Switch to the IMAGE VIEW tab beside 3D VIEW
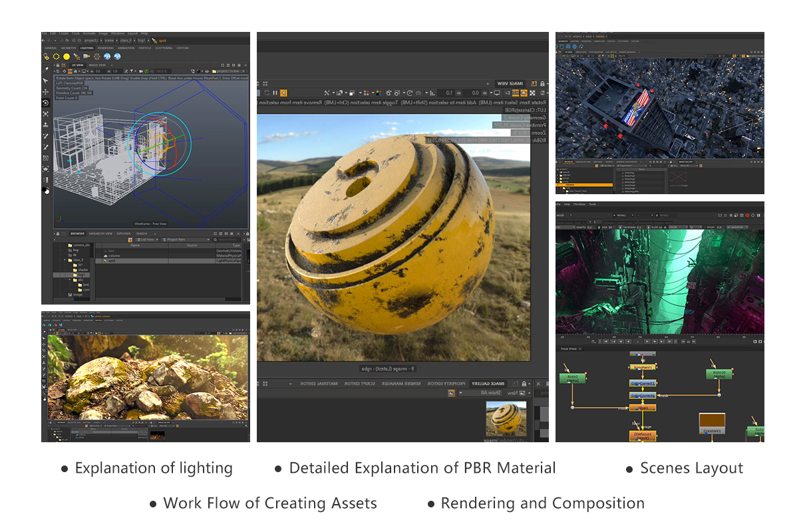This screenshot has width=805, height=532. (97, 65)
